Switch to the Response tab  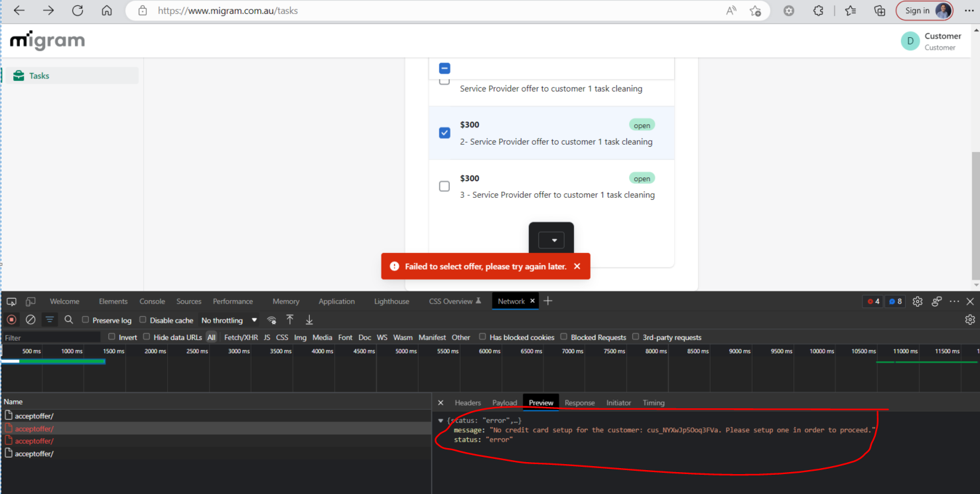click(x=579, y=402)
